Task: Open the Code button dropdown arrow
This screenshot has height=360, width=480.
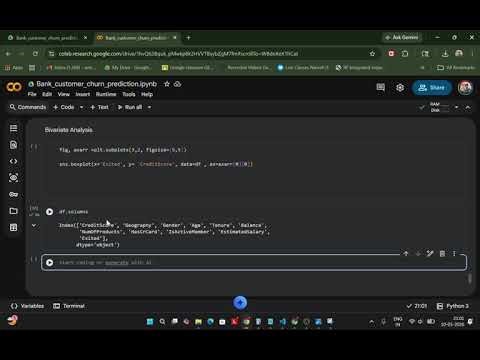Action: 81,107
